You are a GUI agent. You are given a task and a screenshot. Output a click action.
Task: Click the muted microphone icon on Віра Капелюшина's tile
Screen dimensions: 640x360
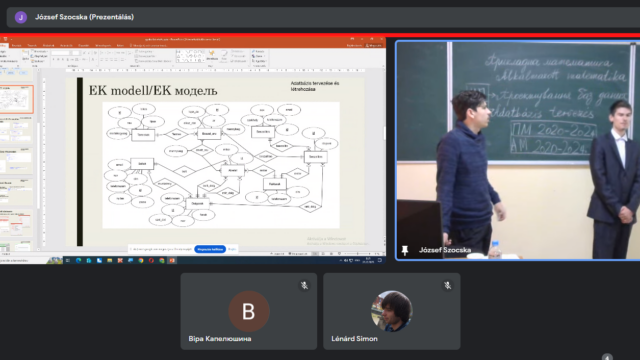(304, 285)
